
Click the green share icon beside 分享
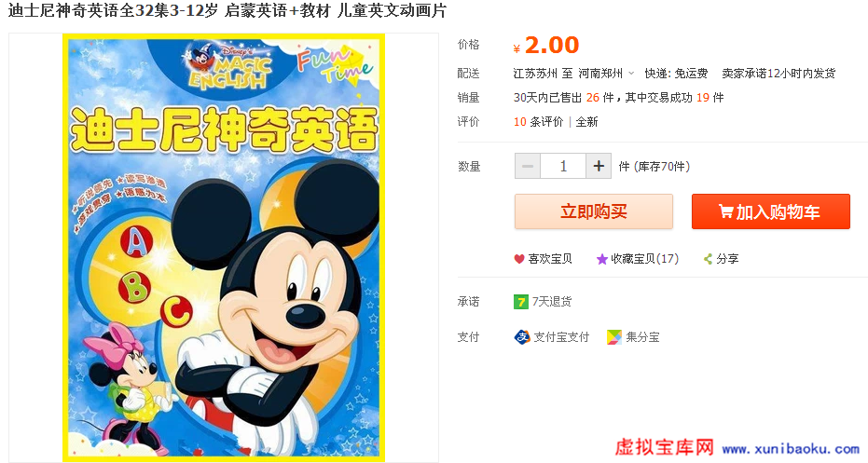tap(708, 259)
